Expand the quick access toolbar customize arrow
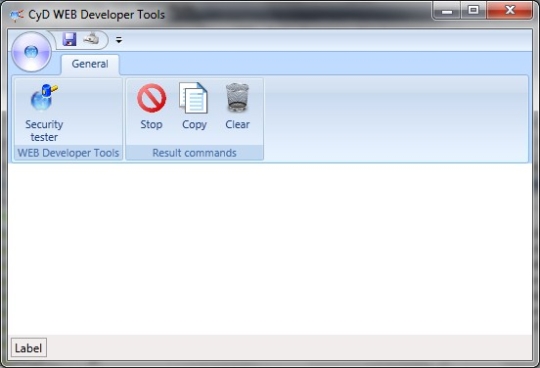This screenshot has height=368, width=540. 119,40
